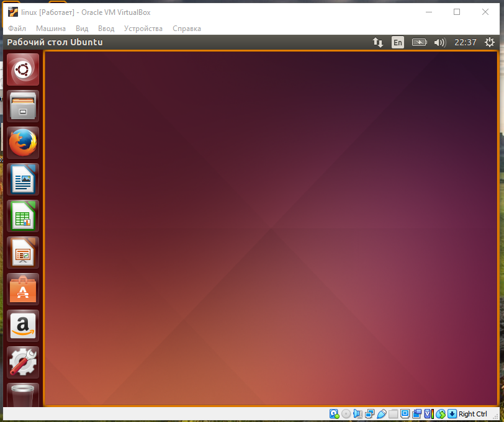504x422 pixels.
Task: Open the Вид menu
Action: (x=82, y=29)
